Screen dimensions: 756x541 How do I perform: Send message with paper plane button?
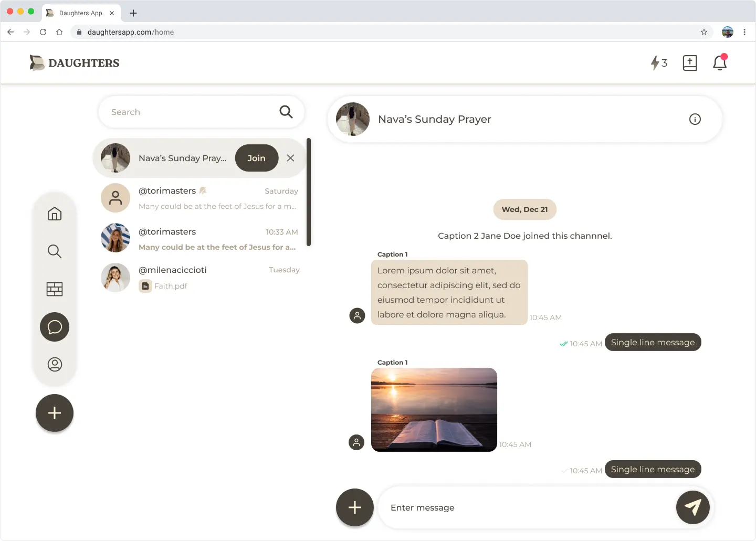(x=692, y=507)
